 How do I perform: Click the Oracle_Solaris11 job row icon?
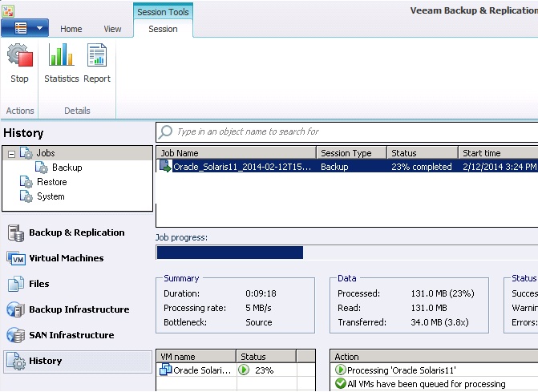tap(165, 166)
